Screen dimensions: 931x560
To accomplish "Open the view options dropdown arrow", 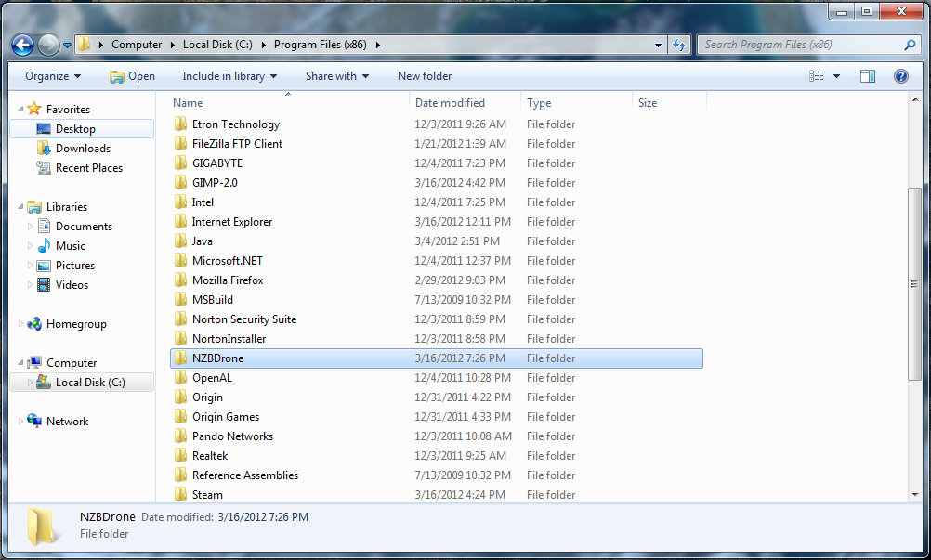I will click(836, 76).
